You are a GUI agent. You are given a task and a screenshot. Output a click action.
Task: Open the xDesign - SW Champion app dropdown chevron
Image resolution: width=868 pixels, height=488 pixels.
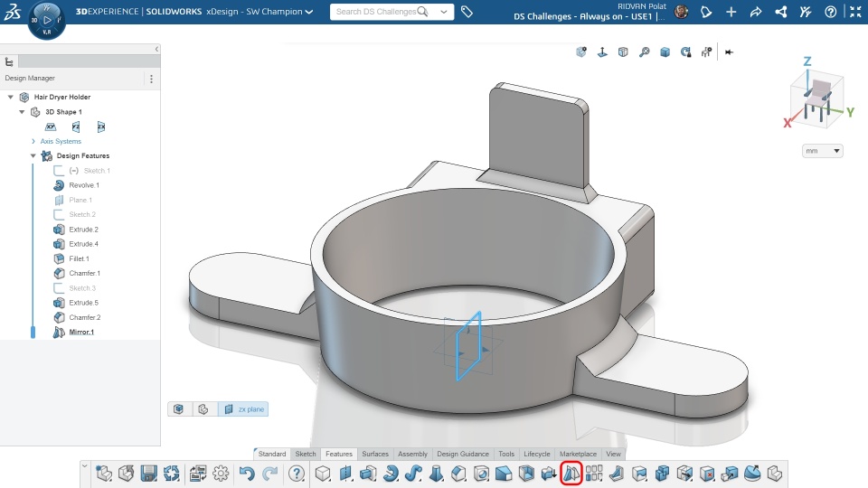(309, 12)
